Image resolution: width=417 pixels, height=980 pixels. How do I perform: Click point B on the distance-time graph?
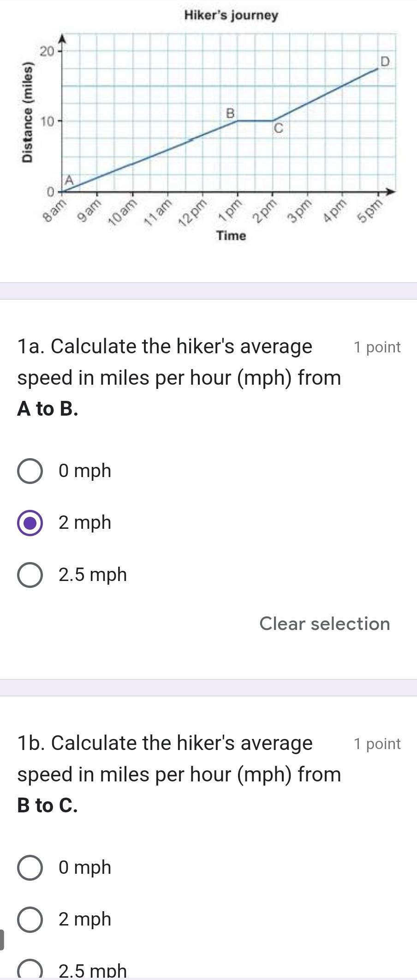click(x=231, y=113)
